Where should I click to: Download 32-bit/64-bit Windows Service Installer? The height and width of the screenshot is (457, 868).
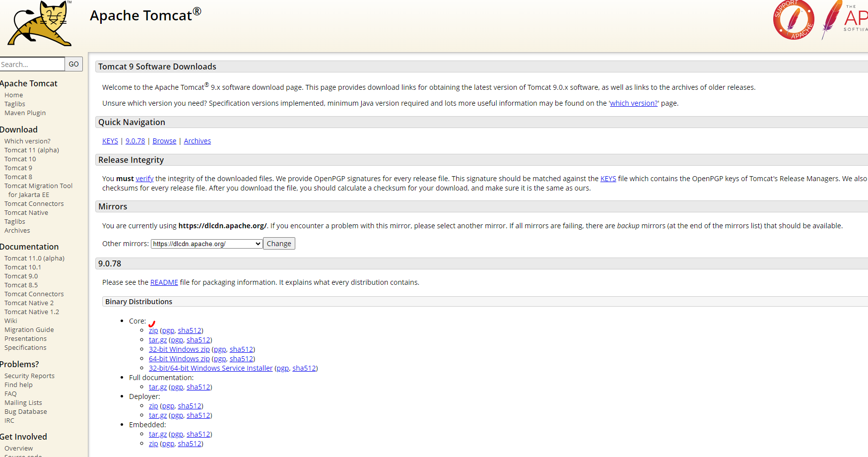[x=210, y=368]
